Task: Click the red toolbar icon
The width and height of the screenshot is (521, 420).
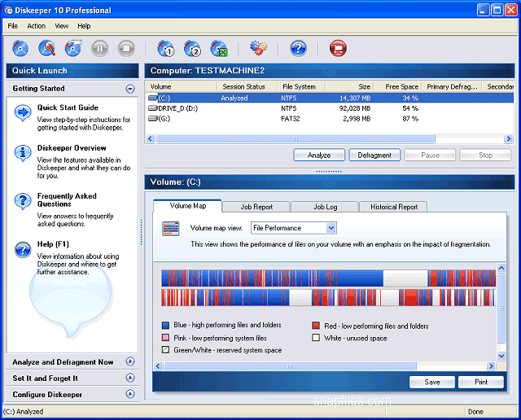Action: click(338, 49)
